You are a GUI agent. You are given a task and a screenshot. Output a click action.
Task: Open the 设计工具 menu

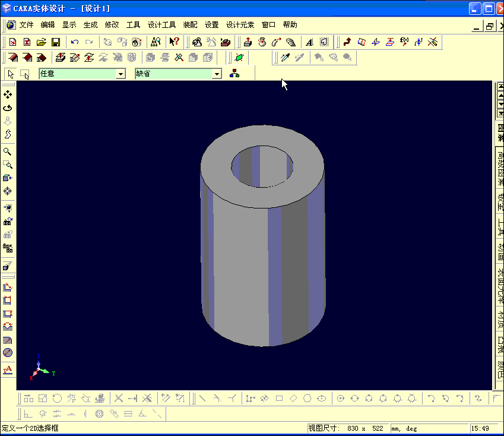(x=161, y=25)
